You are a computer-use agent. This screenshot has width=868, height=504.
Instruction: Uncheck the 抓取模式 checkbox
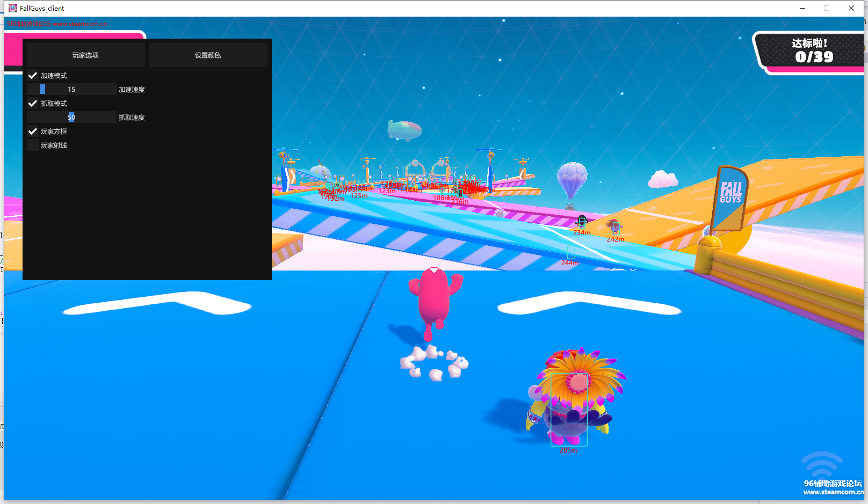coord(33,104)
